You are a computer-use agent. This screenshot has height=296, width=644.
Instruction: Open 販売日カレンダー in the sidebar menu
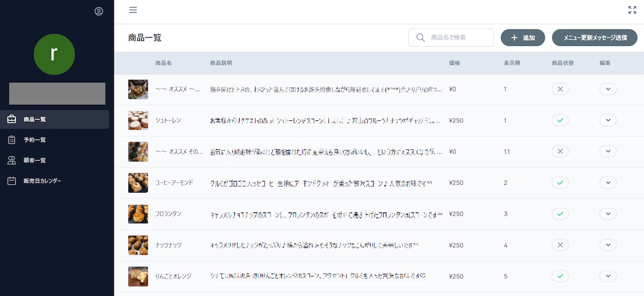54,181
